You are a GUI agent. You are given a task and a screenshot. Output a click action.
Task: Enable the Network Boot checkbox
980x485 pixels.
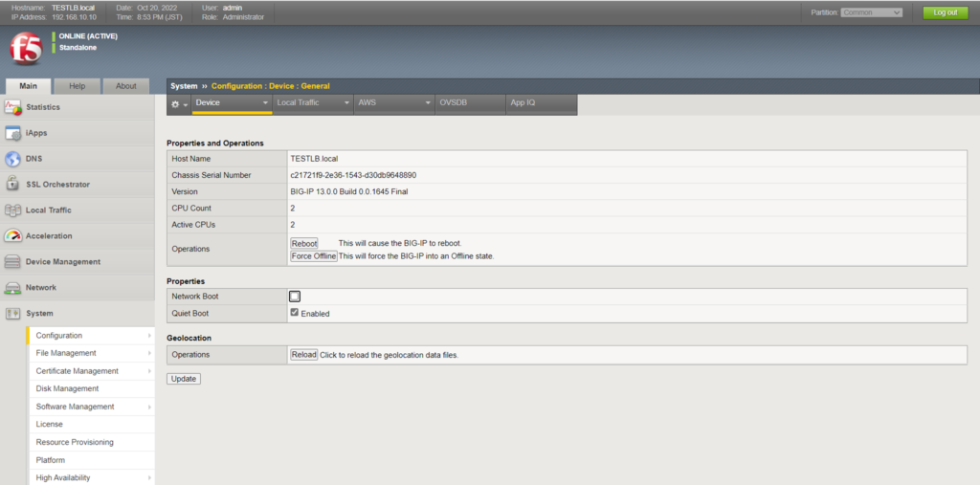pos(295,297)
